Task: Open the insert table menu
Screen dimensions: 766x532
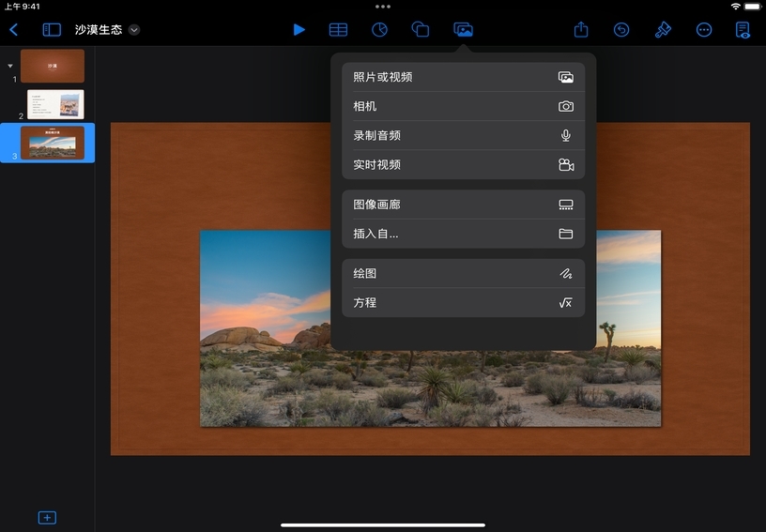Action: [x=338, y=30]
